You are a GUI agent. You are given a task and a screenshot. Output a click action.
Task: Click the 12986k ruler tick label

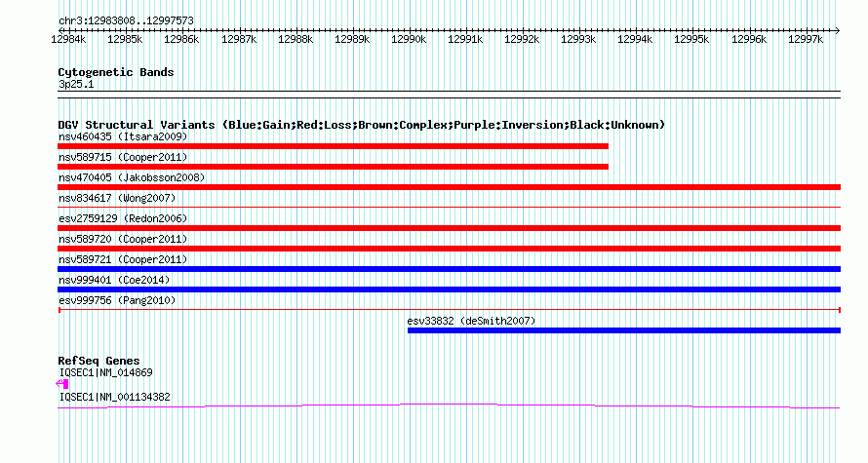pos(181,39)
